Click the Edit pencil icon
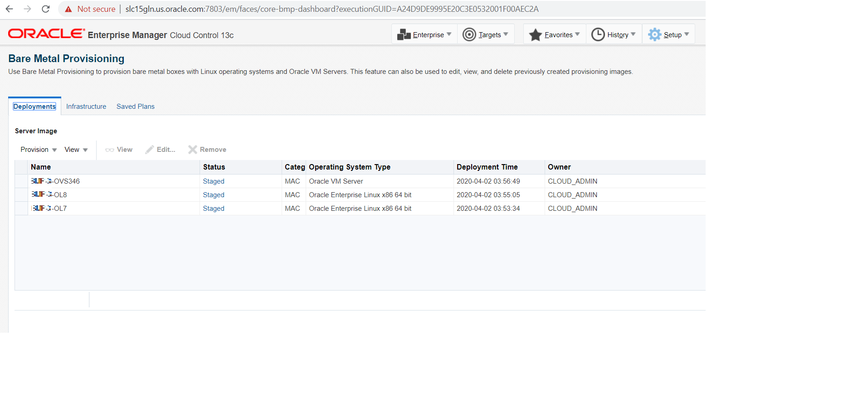 coord(150,150)
